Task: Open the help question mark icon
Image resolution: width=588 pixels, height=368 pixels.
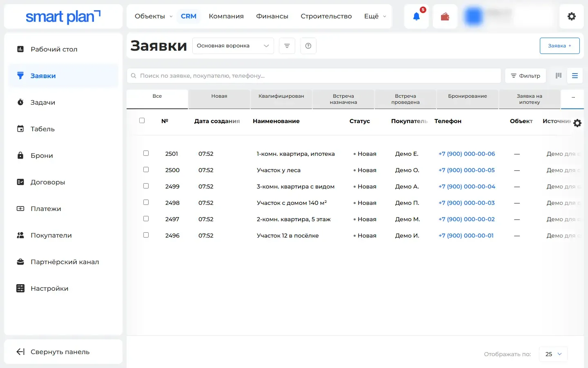Action: coord(308,46)
